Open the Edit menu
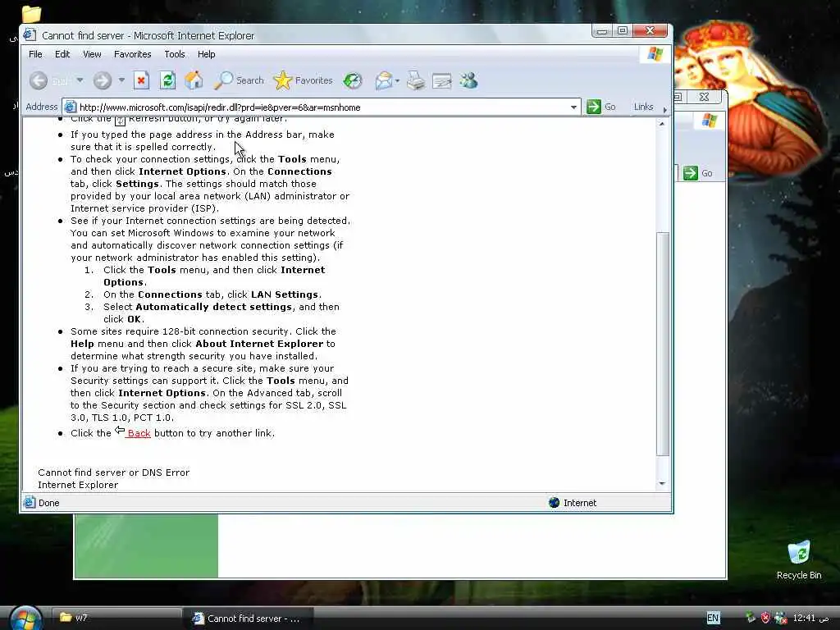 62,54
